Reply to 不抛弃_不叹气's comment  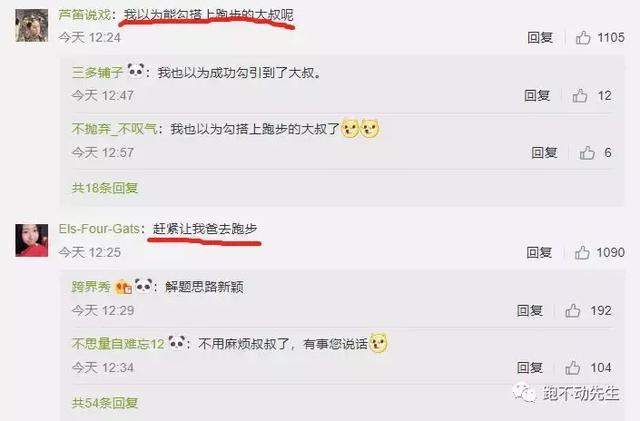point(544,153)
